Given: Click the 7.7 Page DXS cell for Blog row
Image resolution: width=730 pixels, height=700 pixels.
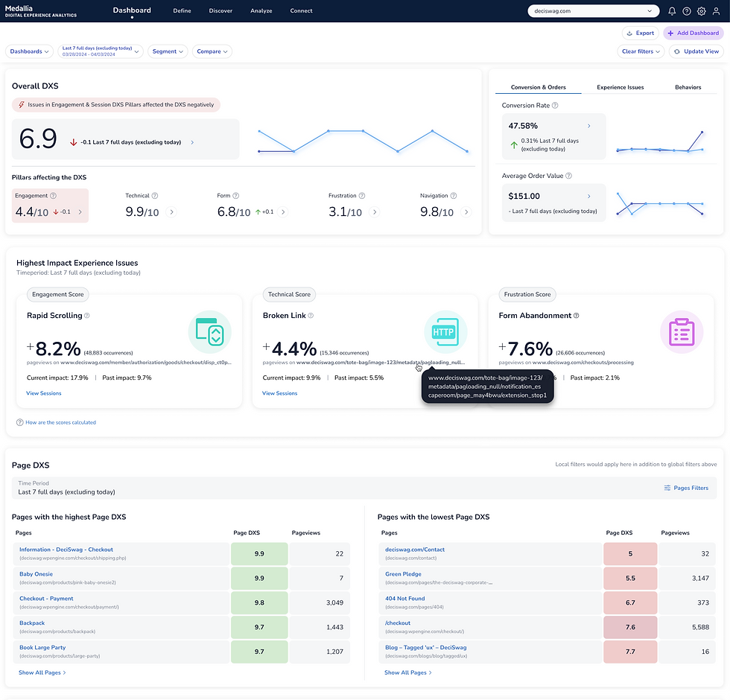Looking at the screenshot, I should click(x=630, y=652).
